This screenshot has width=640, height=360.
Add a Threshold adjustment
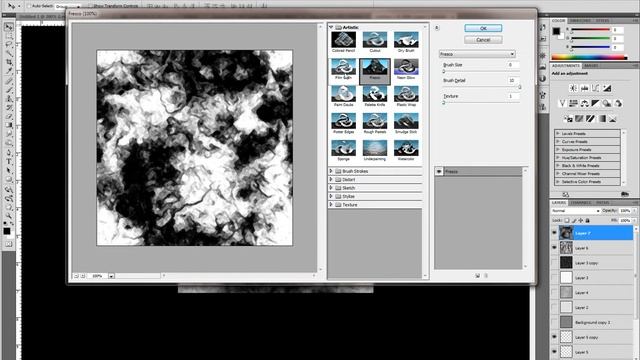pos(590,119)
